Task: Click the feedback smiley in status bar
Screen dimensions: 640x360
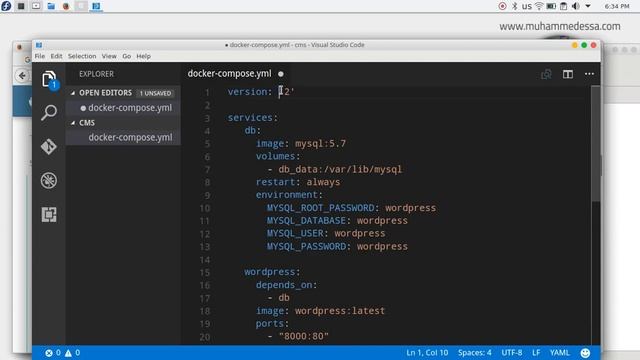Action: click(x=585, y=353)
